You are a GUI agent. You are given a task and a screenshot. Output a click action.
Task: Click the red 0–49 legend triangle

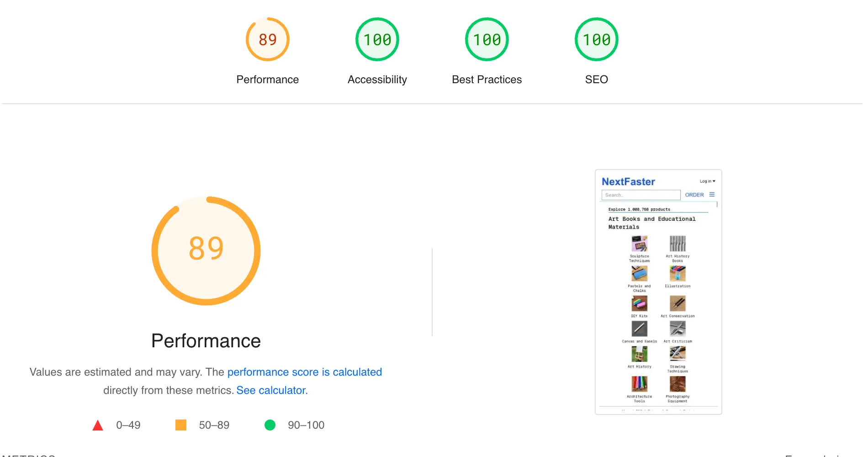click(x=98, y=425)
